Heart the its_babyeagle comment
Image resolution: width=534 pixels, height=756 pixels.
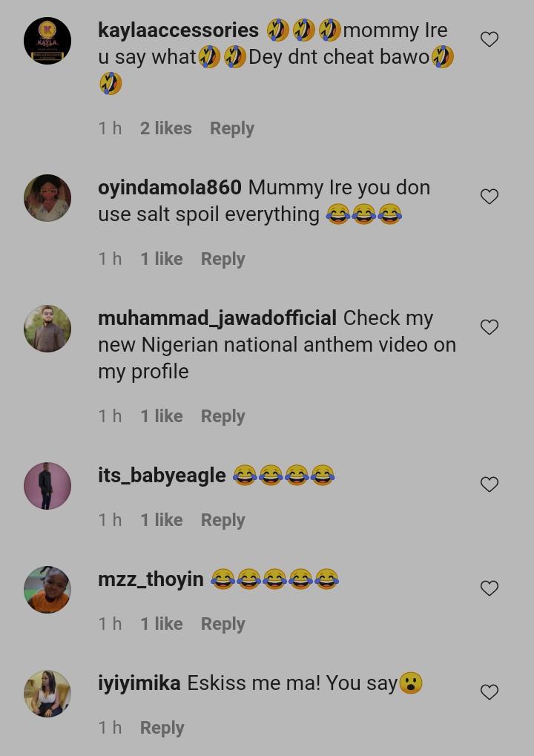coord(489,484)
